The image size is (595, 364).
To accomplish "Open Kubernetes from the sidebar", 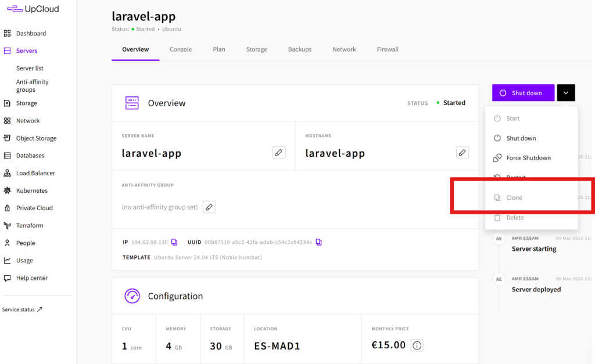I will (31, 190).
